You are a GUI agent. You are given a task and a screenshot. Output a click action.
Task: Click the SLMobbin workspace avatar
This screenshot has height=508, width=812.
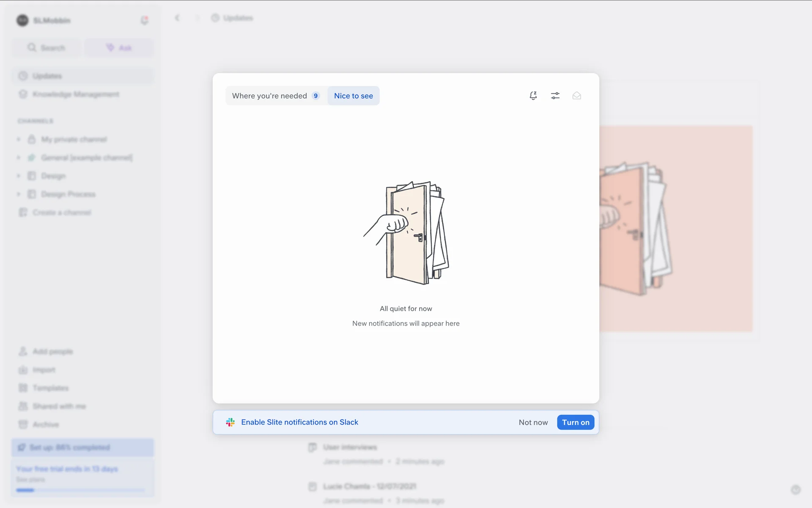[22, 20]
